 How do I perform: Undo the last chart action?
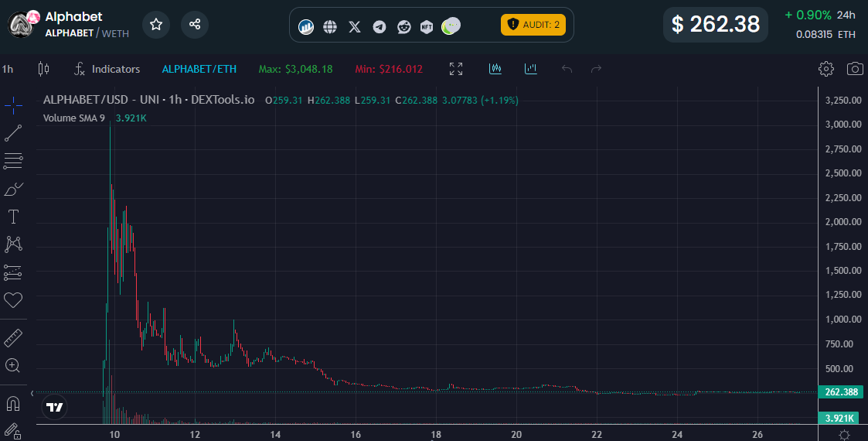(567, 69)
